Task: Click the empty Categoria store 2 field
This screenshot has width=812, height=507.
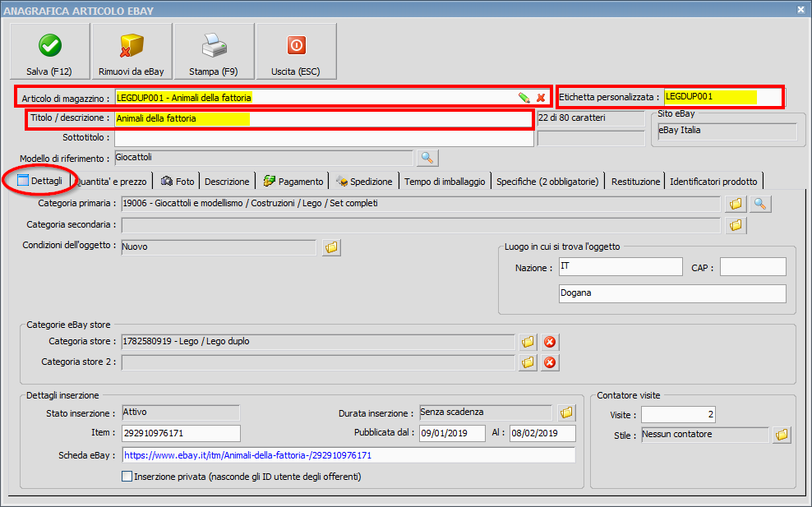Action: pyautogui.click(x=319, y=362)
